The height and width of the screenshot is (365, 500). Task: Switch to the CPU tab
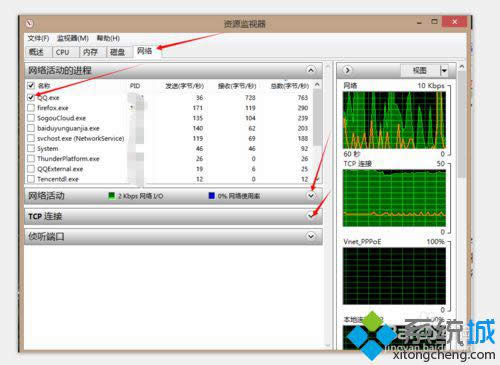pyautogui.click(x=65, y=52)
